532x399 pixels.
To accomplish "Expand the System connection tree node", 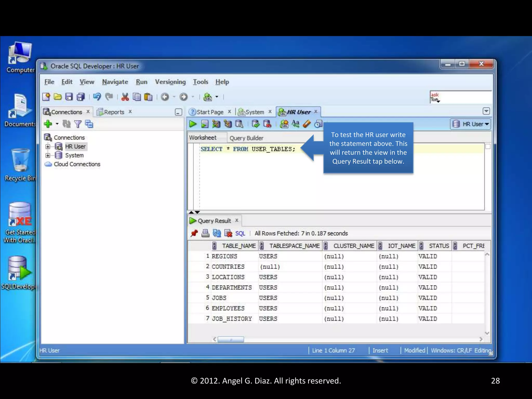I will pos(48,155).
